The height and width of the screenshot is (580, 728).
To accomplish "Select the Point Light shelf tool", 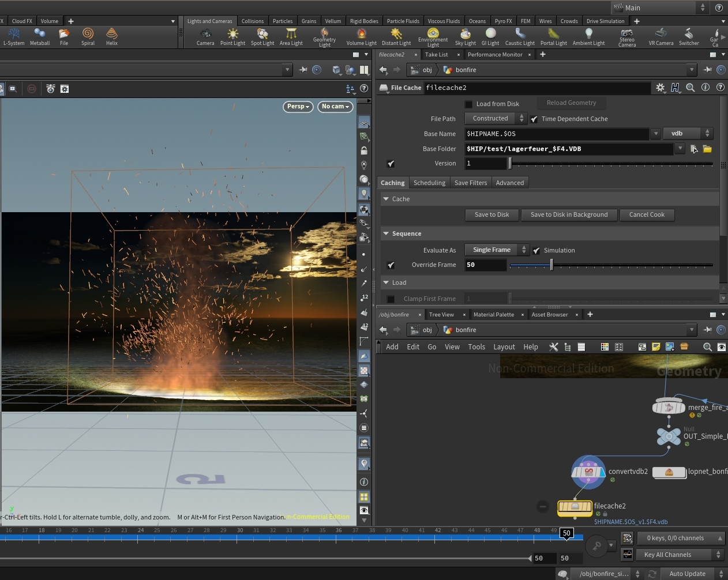I will click(x=232, y=36).
